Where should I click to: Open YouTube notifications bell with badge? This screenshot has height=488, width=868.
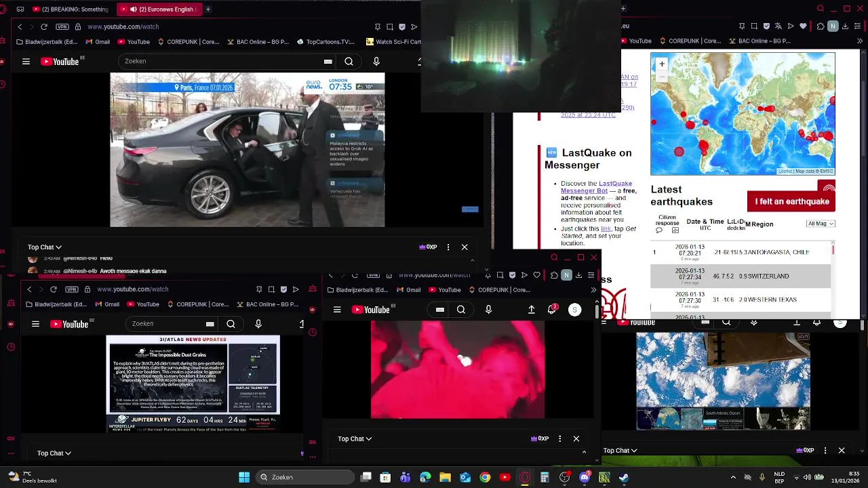click(x=552, y=310)
